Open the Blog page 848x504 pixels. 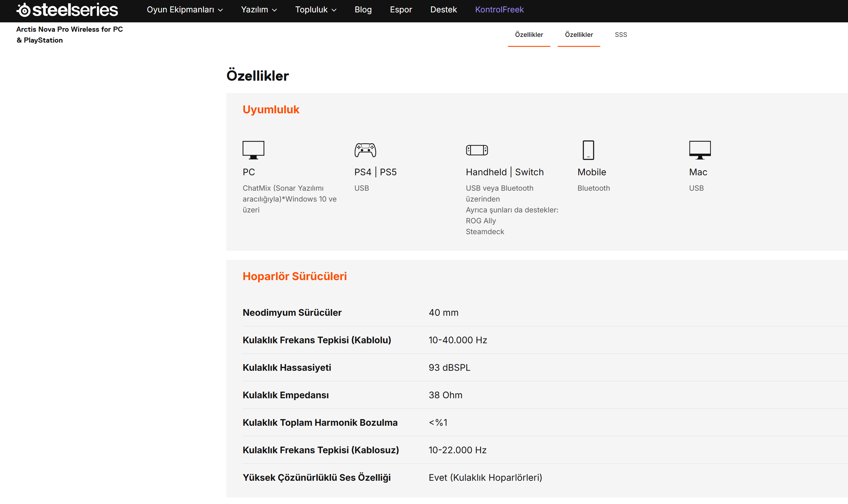[363, 9]
